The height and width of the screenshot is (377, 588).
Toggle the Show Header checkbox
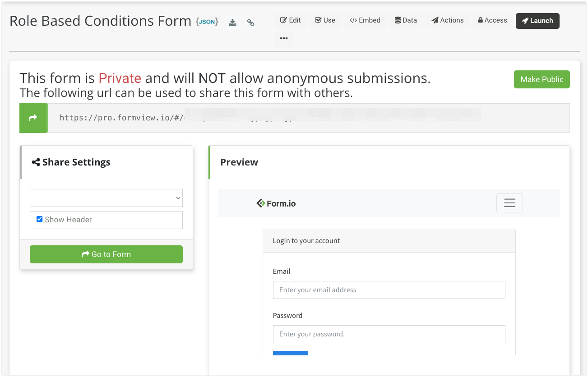[x=39, y=219]
